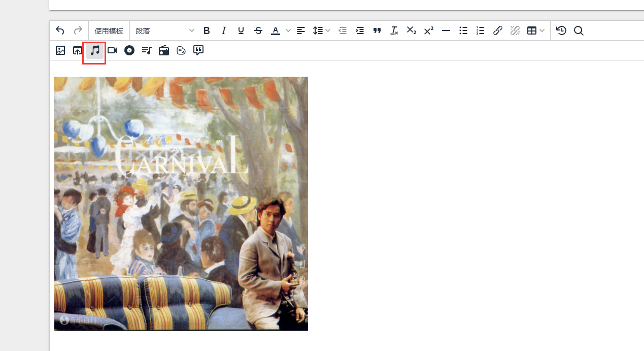644x351 pixels.
Task: Decrease the paragraph indent
Action: click(343, 31)
